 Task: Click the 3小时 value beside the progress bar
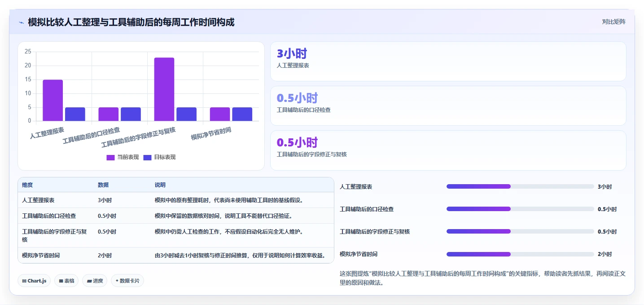[605, 187]
